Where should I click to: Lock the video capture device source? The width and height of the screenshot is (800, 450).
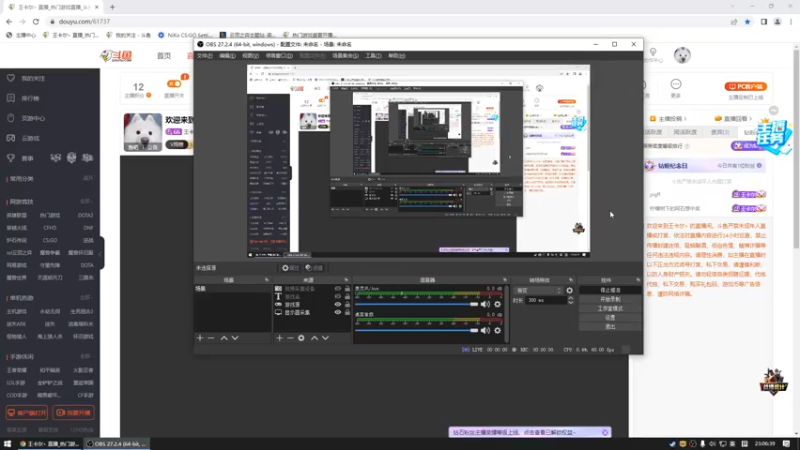347,289
